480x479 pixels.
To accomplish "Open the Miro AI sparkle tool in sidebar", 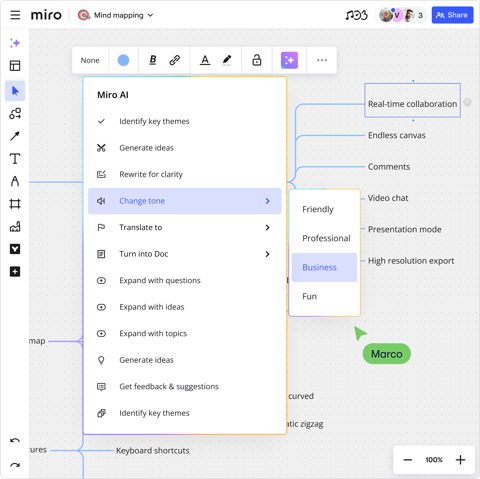I will pos(15,43).
